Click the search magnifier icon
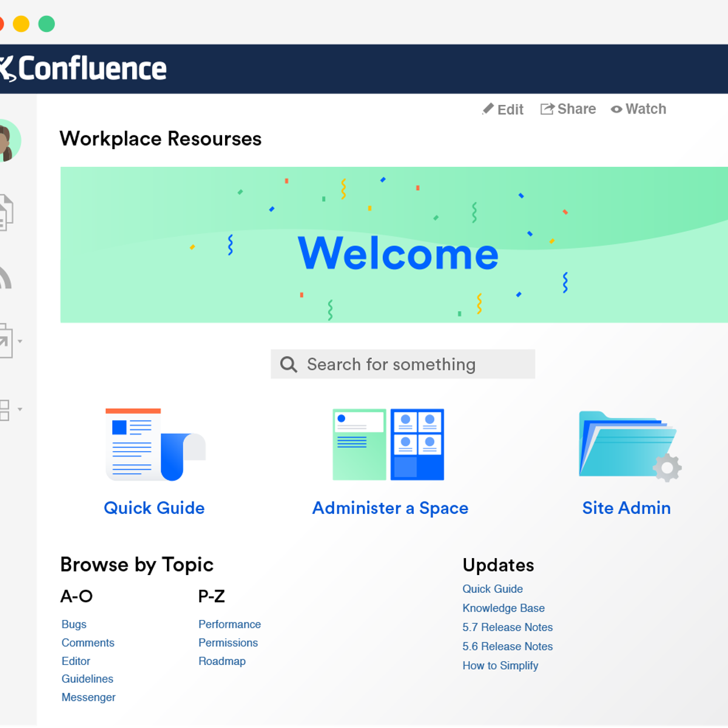728x728 pixels. [x=288, y=364]
